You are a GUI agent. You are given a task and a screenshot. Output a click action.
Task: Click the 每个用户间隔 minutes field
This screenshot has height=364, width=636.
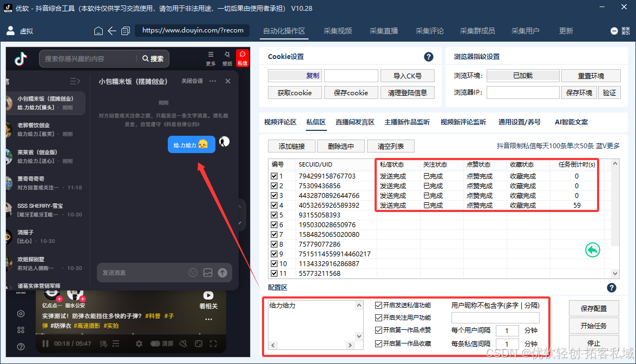[x=507, y=331]
